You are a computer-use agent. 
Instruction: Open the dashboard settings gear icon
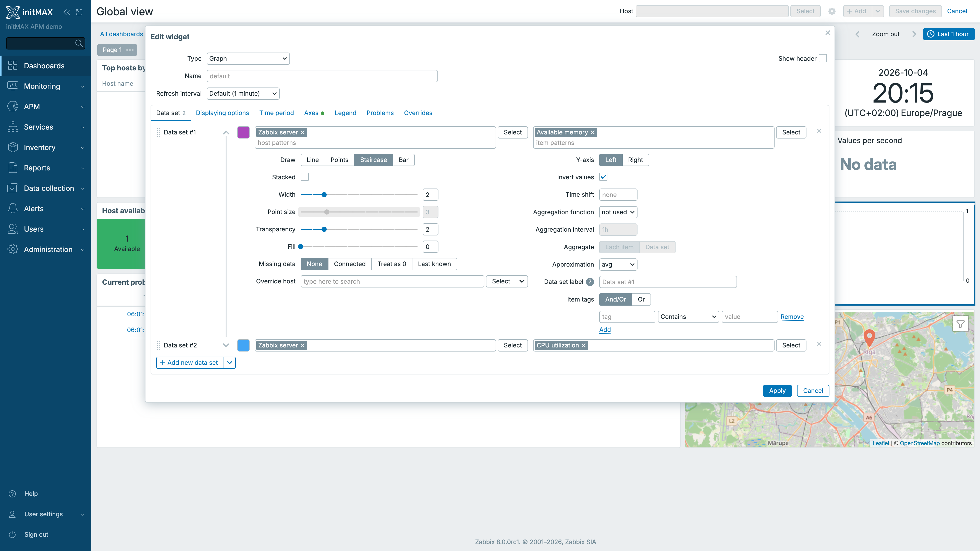[832, 11]
